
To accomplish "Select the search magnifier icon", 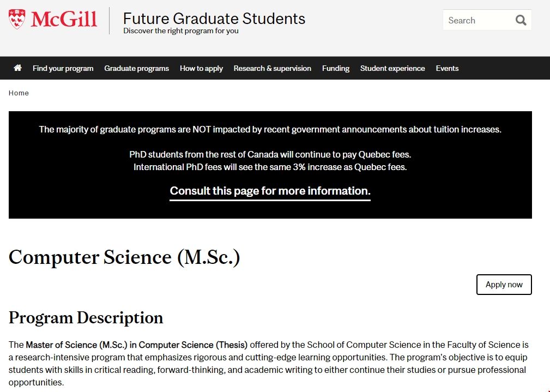I will point(522,20).
